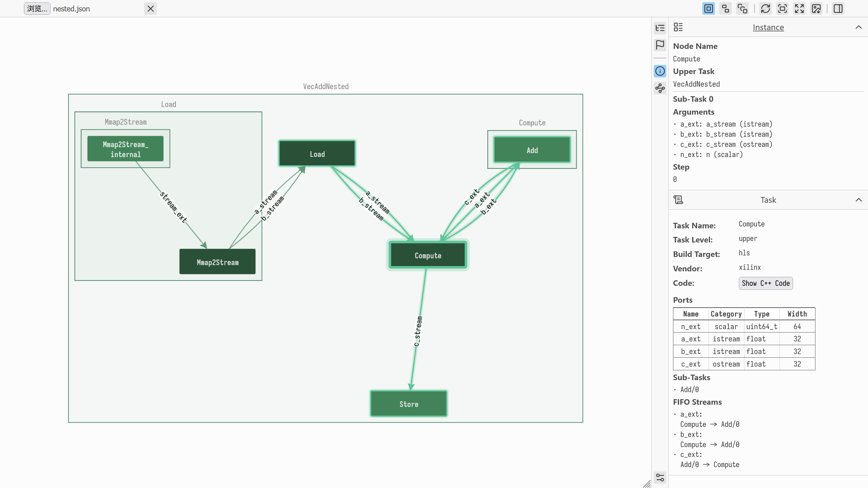Clear the nested.json file with X

[x=151, y=9]
